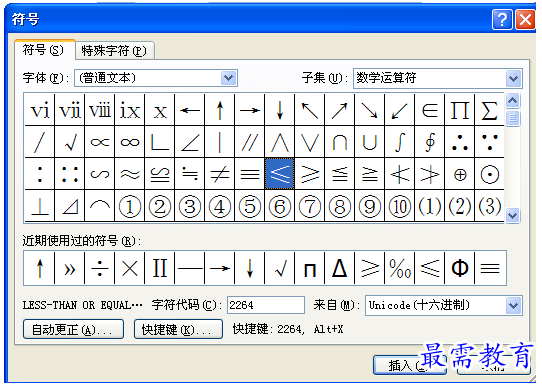
Task: Pick the circled number 10 symbol
Action: pos(400,206)
